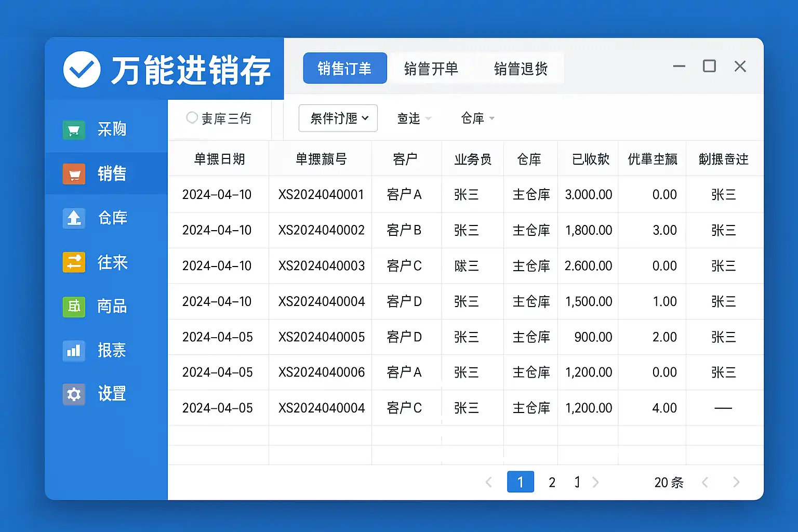Click the 已收款 column header
The width and height of the screenshot is (798, 532).
coord(590,159)
